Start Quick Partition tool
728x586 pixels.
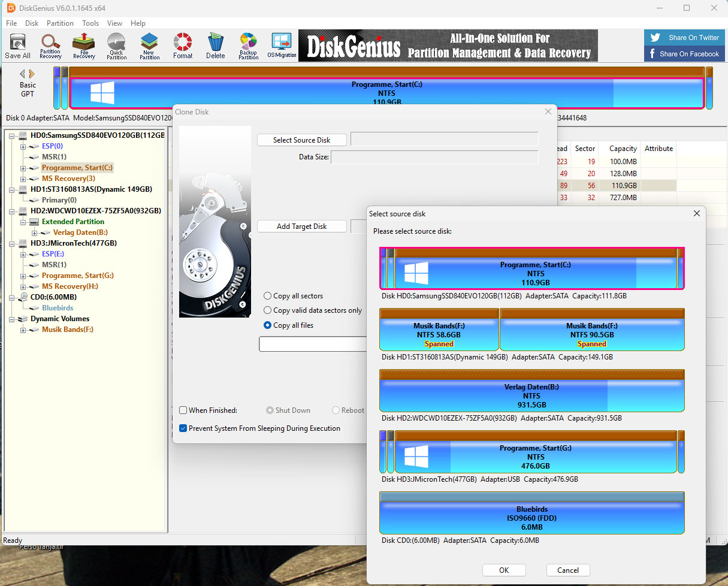tap(116, 46)
